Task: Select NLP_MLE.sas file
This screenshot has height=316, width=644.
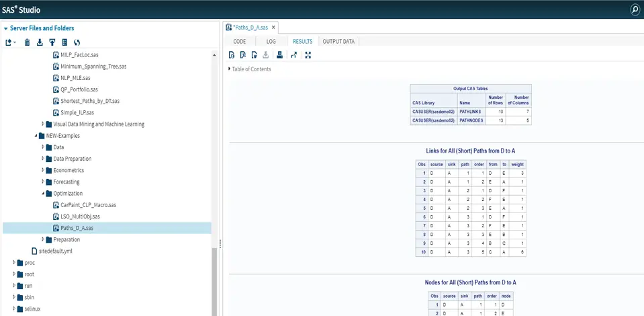Action: (x=75, y=78)
